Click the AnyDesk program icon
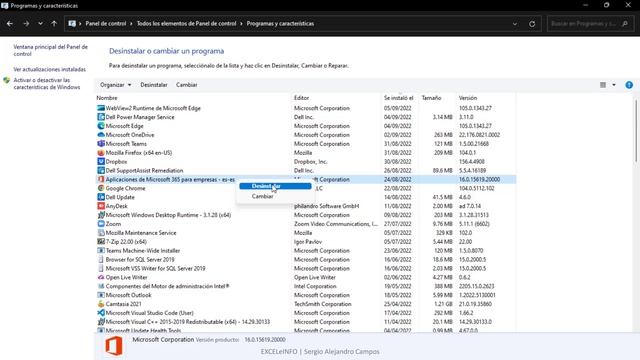 (101, 206)
